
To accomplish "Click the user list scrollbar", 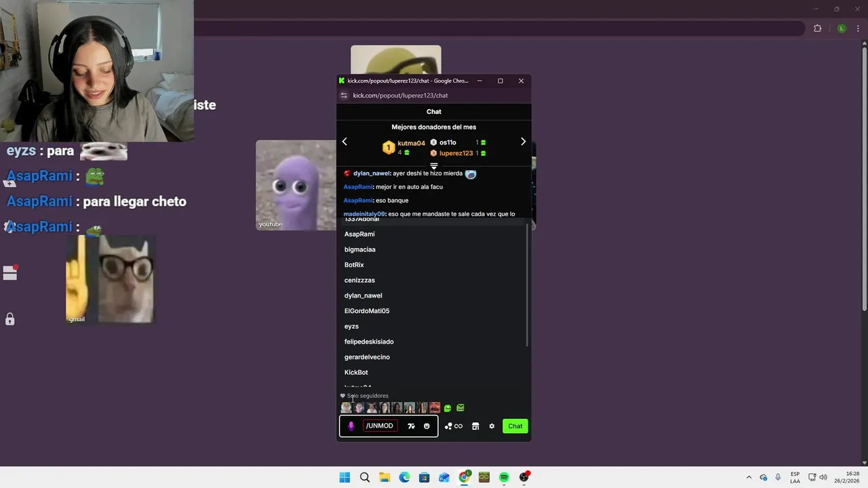I will tap(527, 285).
